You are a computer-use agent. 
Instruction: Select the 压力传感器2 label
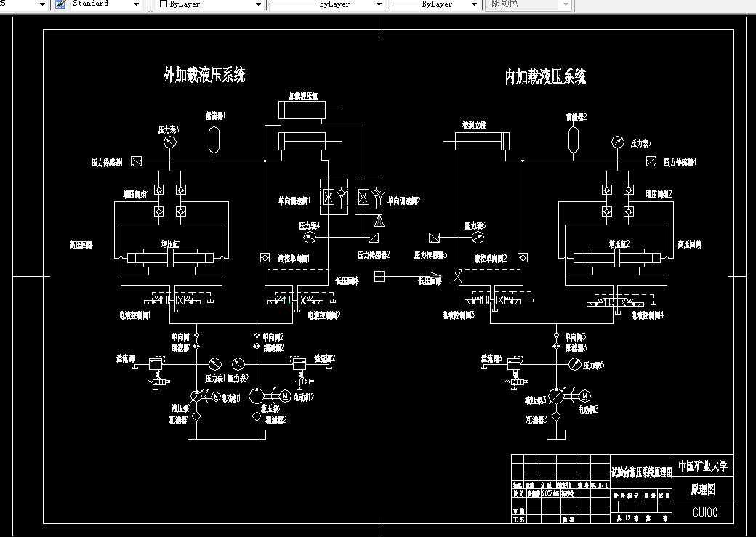pos(374,255)
